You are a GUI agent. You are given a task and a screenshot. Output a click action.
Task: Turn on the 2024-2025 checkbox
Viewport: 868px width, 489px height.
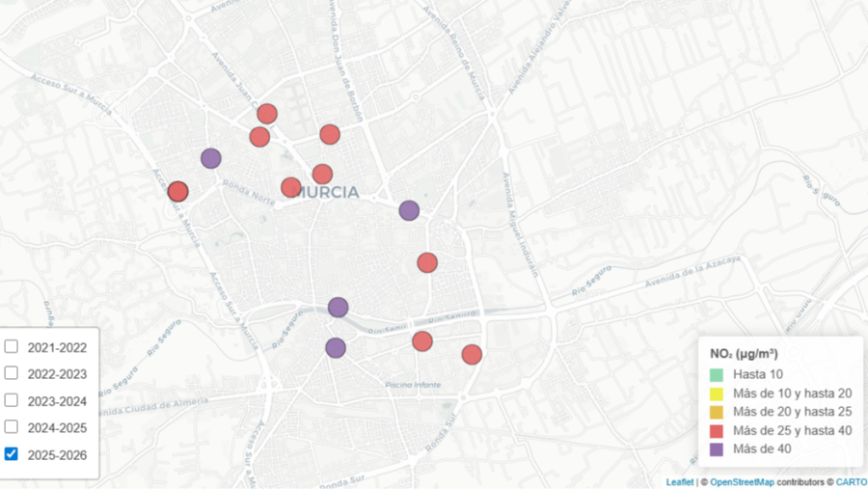tap(12, 427)
